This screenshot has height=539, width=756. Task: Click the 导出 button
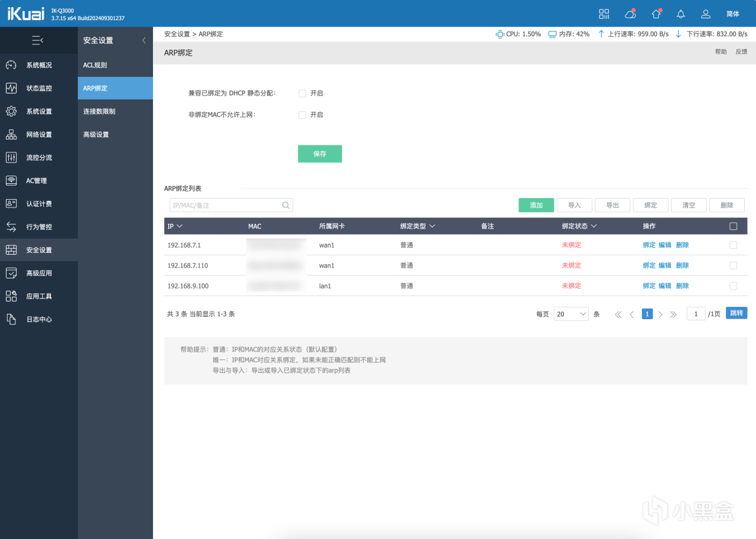(x=612, y=205)
